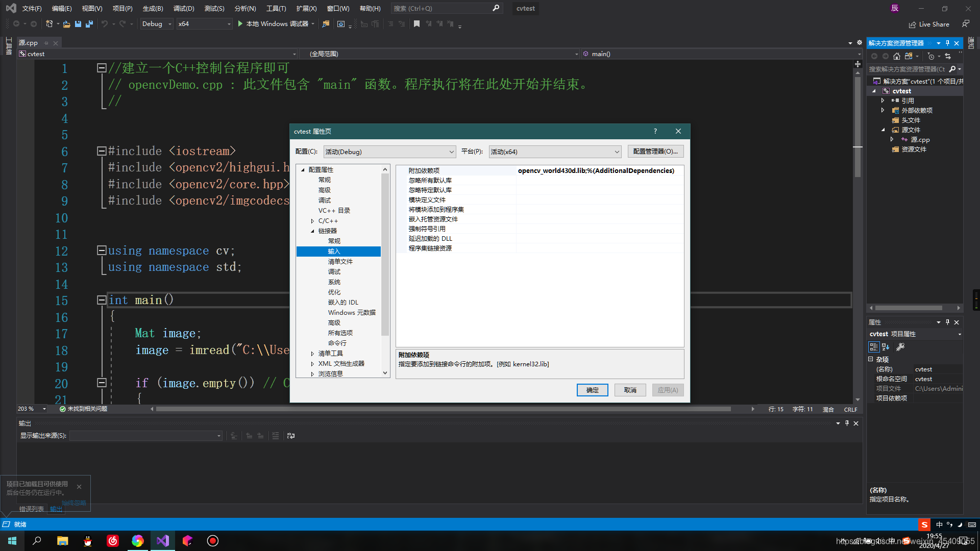Expand the 清单工具 node in property tree
This screenshot has width=980, height=551.
[312, 354]
